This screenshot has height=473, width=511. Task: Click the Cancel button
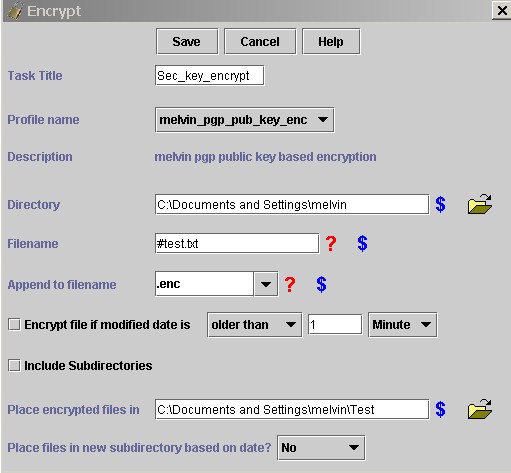pyautogui.click(x=260, y=42)
